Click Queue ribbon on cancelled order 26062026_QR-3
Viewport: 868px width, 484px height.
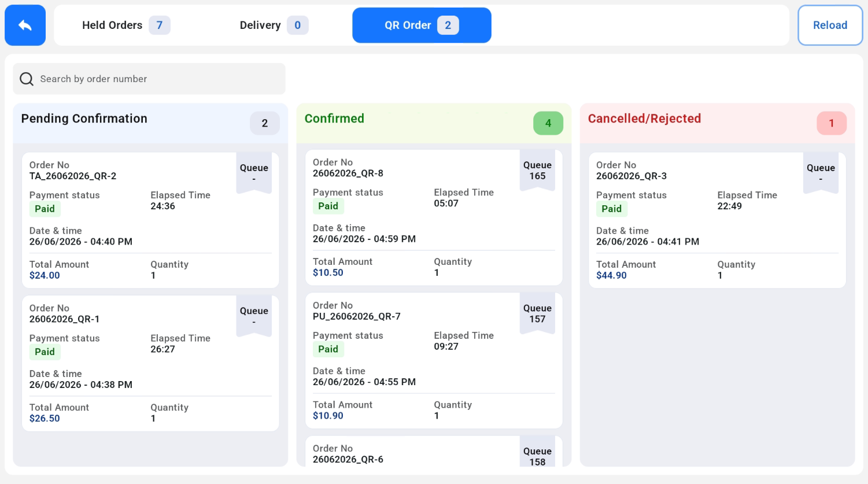point(821,173)
